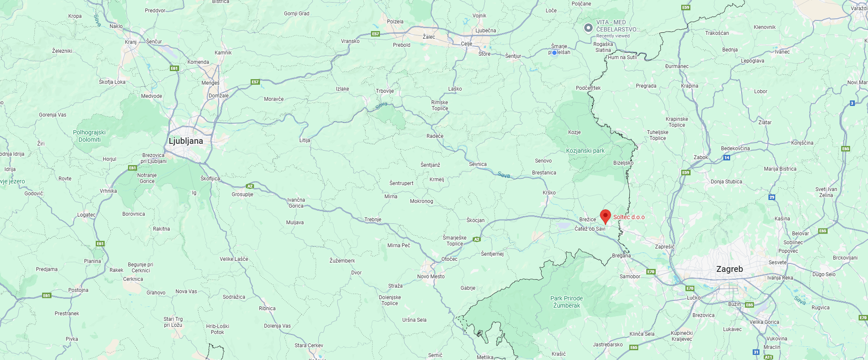This screenshot has height=360, width=868.
Task: Click the blue route 14 shield near Bedekovčina
Action: point(727,157)
